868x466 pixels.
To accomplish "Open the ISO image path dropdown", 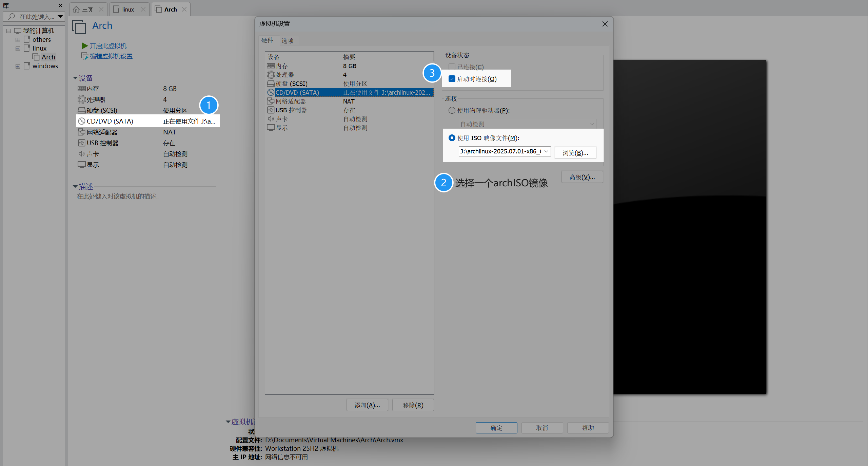I will [546, 151].
